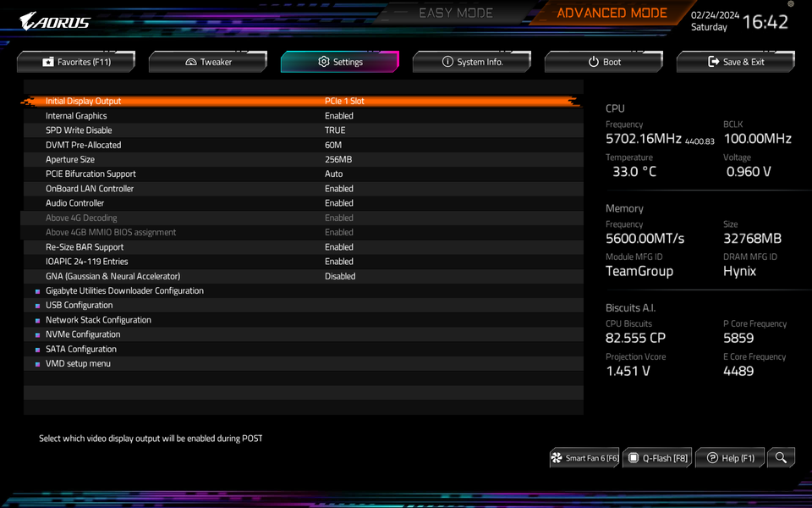Open Favorites (F11) tab

[x=76, y=62]
